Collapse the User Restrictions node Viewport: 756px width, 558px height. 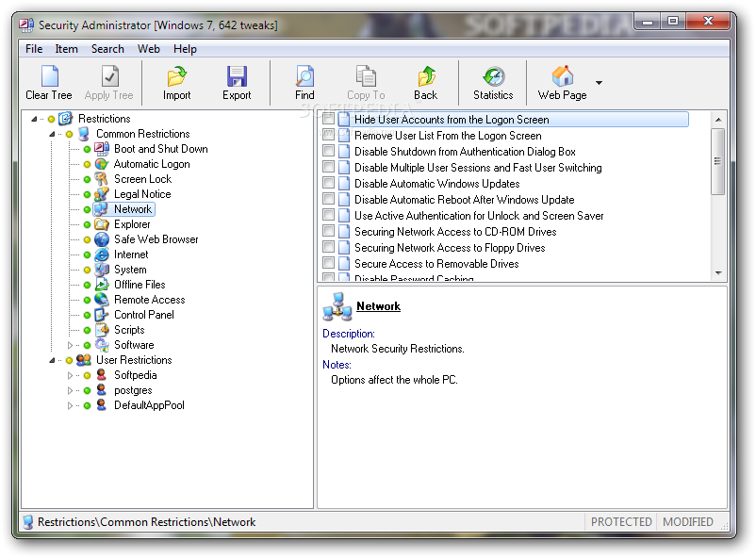pos(52,360)
